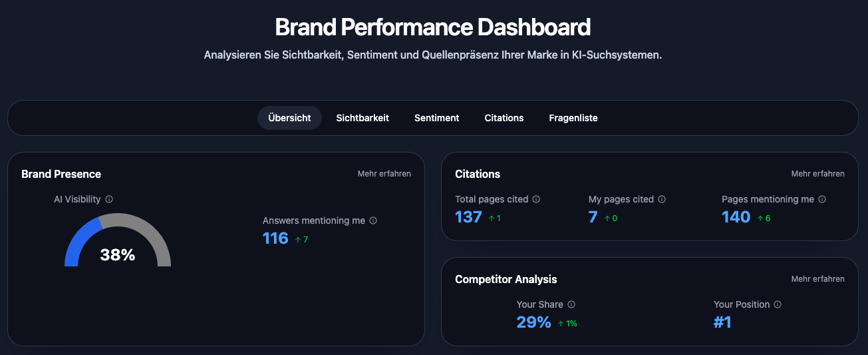Click the 29% Your Share value
The width and height of the screenshot is (868, 355).
tap(533, 322)
